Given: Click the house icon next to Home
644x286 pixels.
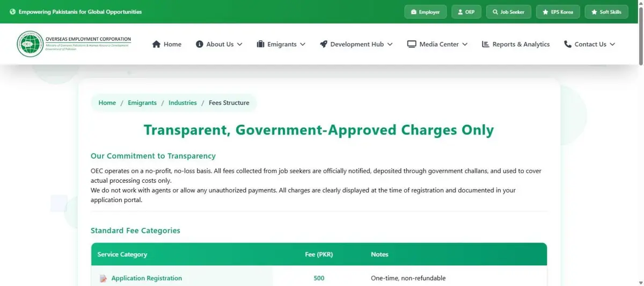Looking at the screenshot, I should 157,44.
